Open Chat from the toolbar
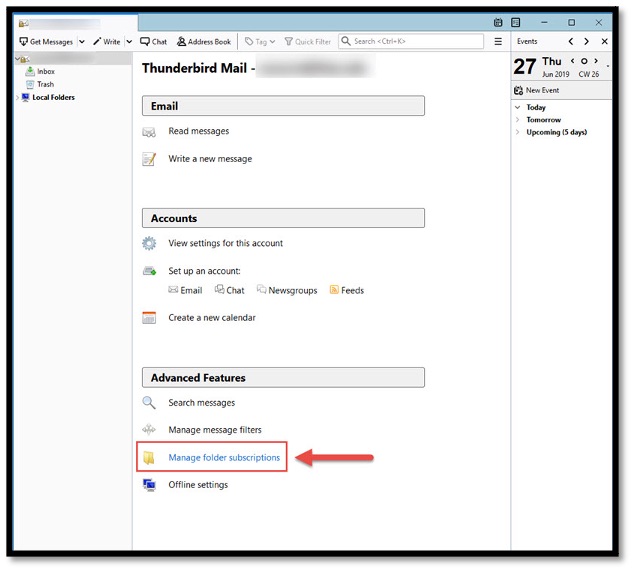The image size is (633, 570). (153, 42)
